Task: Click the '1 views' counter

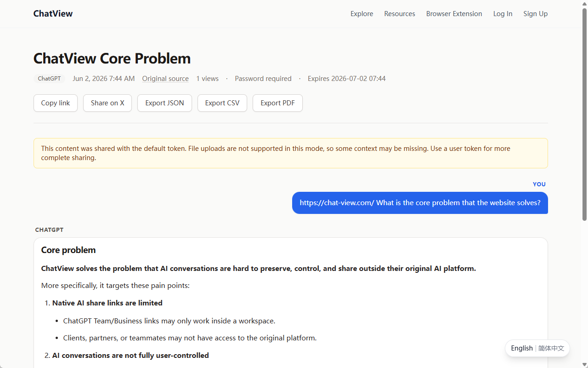Action: click(208, 79)
